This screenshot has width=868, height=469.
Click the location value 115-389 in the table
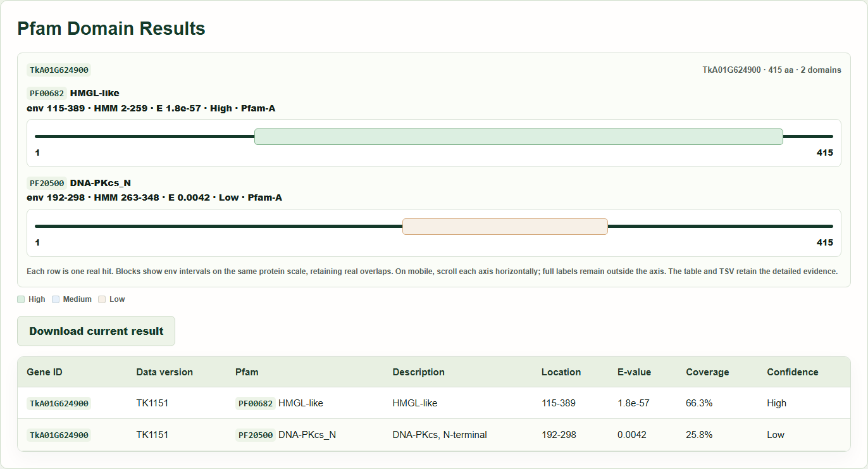[559, 403]
